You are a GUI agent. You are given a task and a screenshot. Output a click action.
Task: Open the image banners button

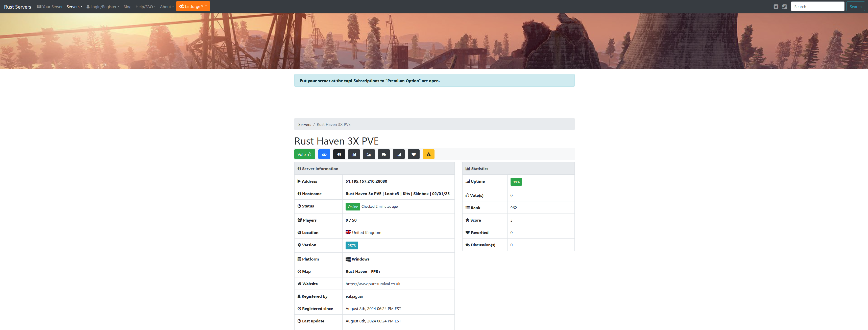(369, 154)
